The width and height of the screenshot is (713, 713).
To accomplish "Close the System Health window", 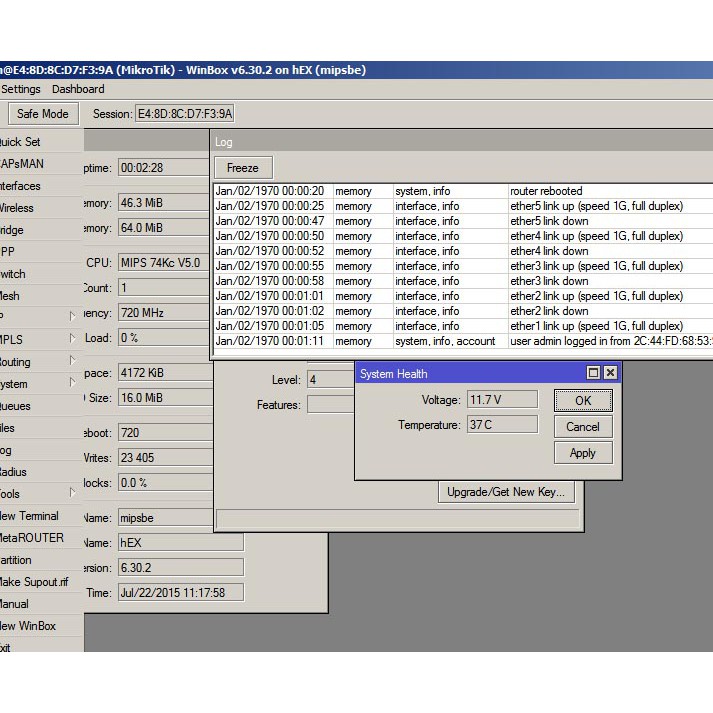I will tap(610, 373).
